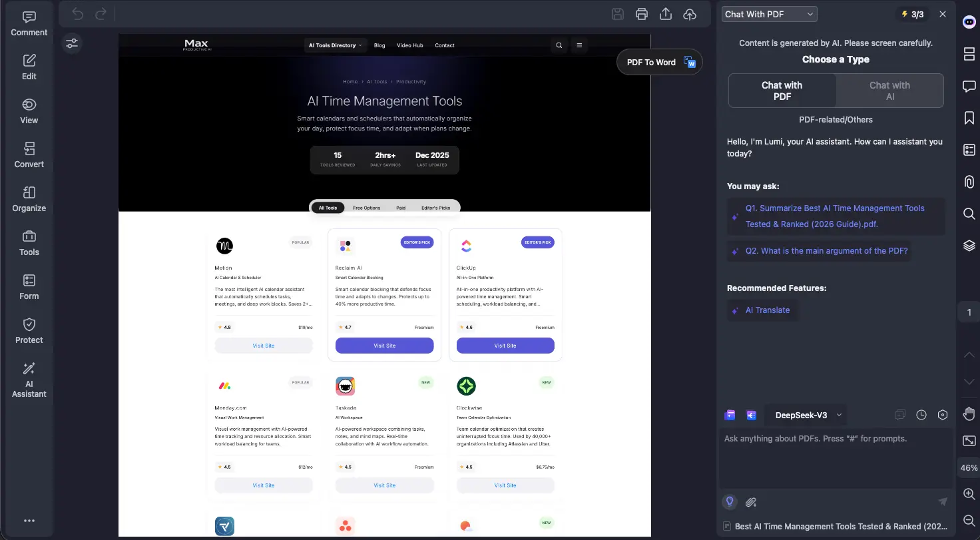Screen dimensions: 980x540
Task: Expand the AI Tools Directory menu
Action: coord(335,45)
